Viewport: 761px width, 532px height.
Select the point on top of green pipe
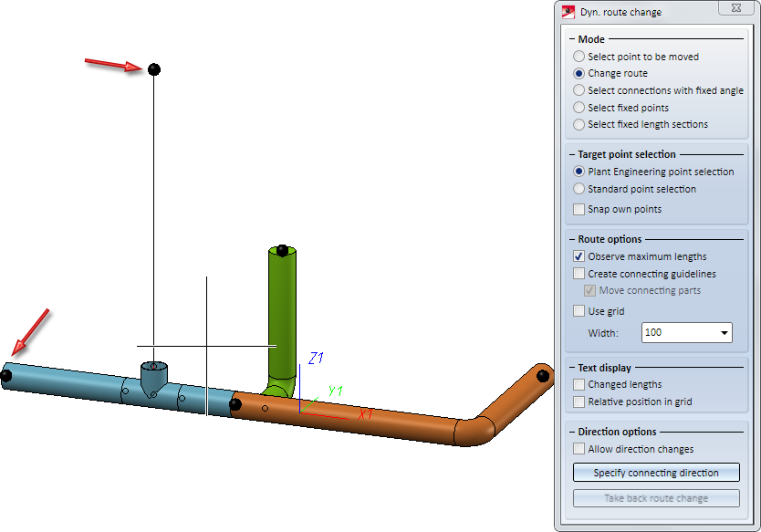(282, 250)
